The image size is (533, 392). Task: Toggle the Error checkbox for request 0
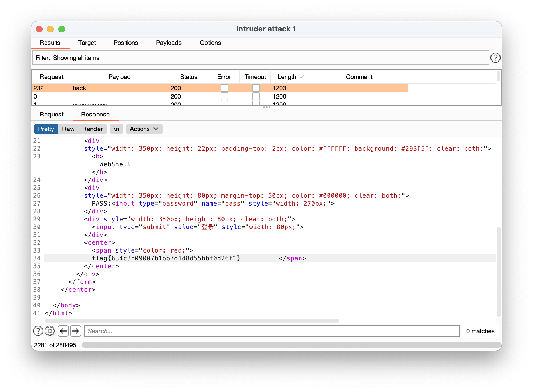(224, 96)
